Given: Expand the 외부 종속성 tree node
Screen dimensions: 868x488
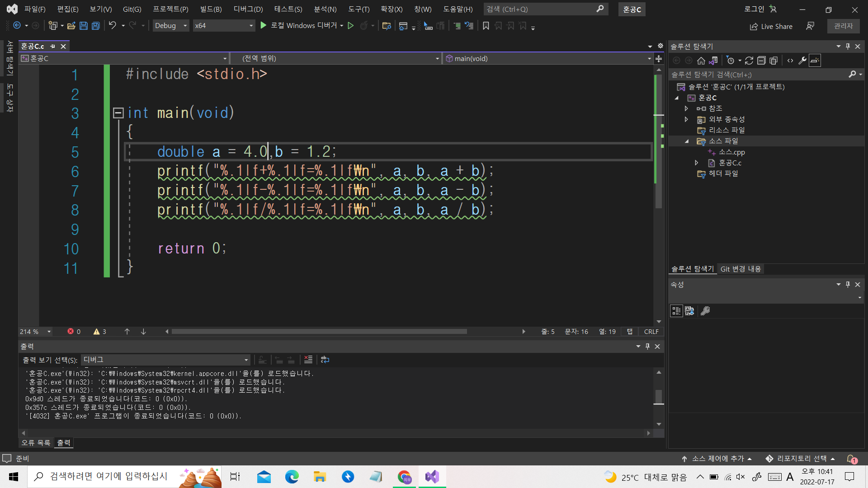Looking at the screenshot, I should point(686,119).
